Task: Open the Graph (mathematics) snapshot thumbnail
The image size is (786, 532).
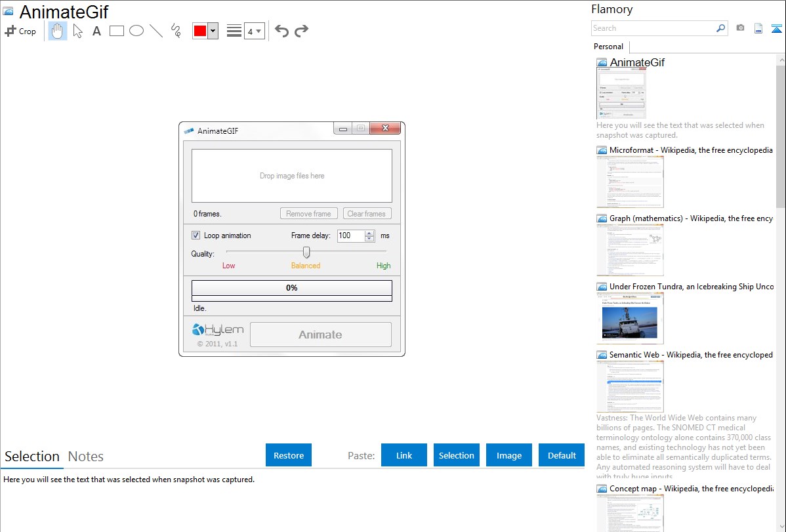Action: 630,250
